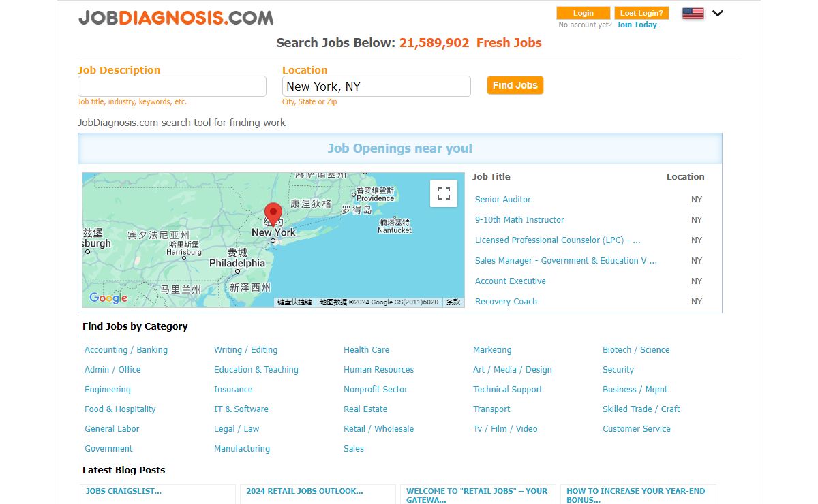Open the 2024 RETAIL JOBS OUTLOOK post
818x504 pixels.
pyautogui.click(x=305, y=491)
